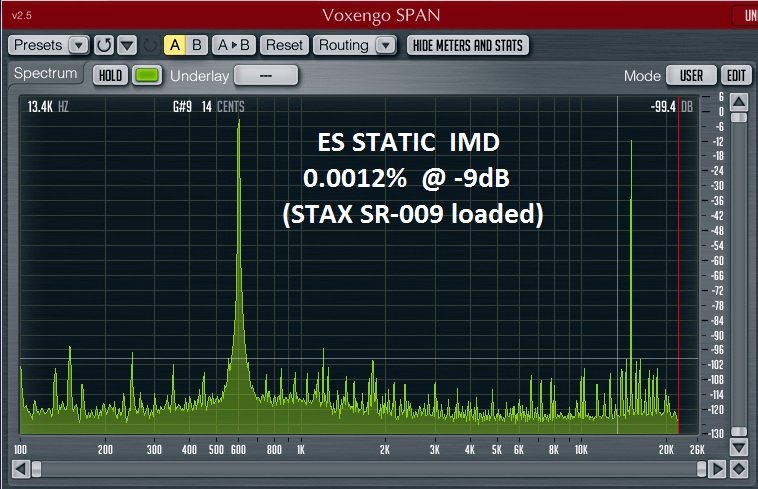Viewport: 758px width, 489px height.
Task: Toggle the green spectrum enable indicator
Action: (147, 75)
